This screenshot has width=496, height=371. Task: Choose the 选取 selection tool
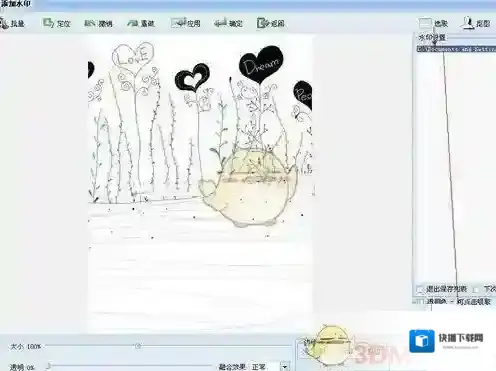click(433, 23)
